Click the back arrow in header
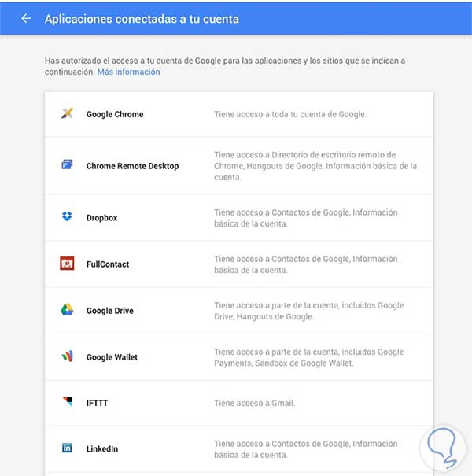 click(26, 18)
